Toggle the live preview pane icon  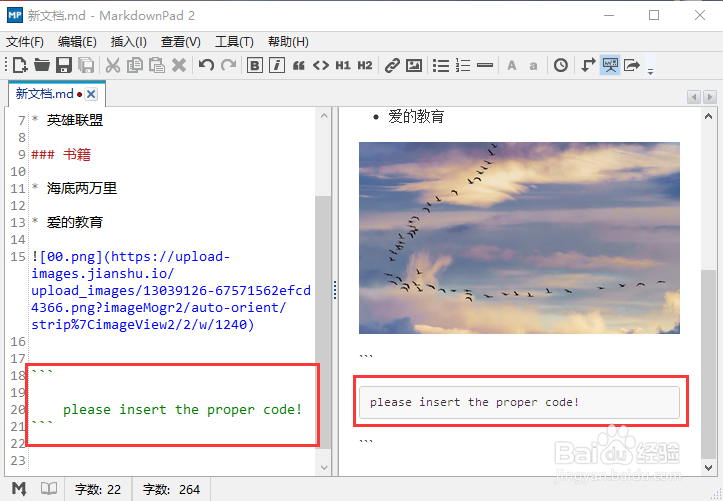[x=610, y=65]
